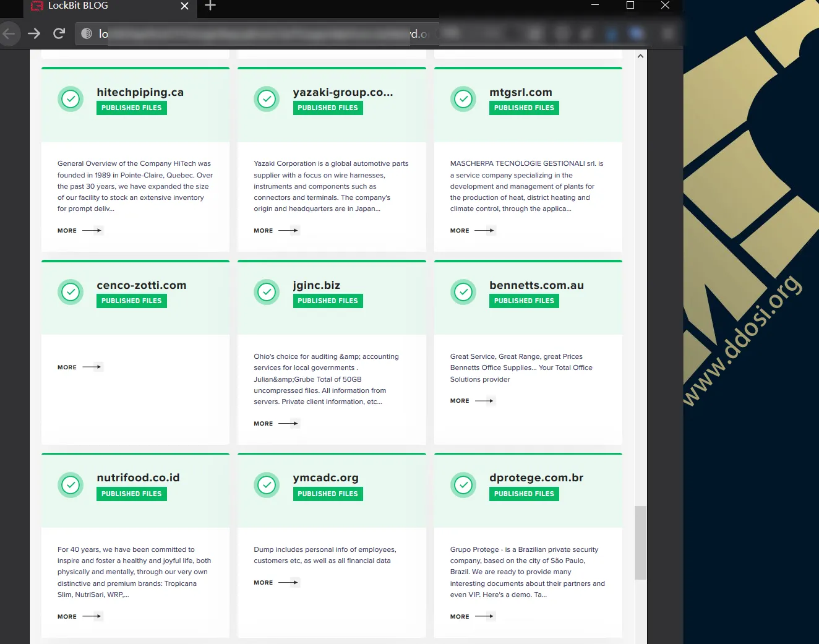819x644 pixels.
Task: Click PUBLISHED FILES badge for nutrifood.co.id
Action: [x=132, y=494]
